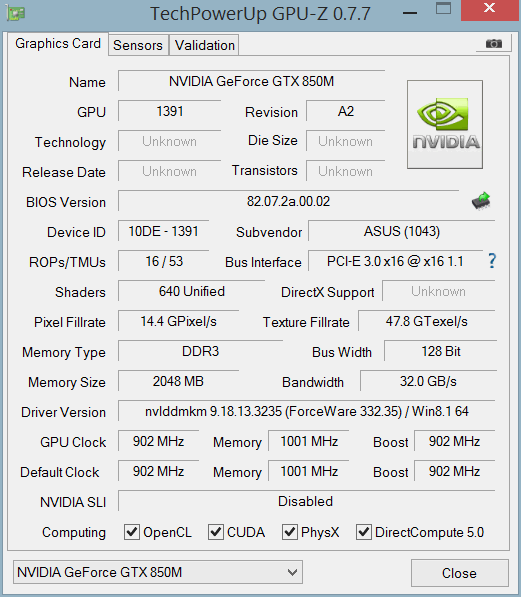Toggle the PhysX checkbox
The height and width of the screenshot is (597, 521).
pyautogui.click(x=289, y=532)
